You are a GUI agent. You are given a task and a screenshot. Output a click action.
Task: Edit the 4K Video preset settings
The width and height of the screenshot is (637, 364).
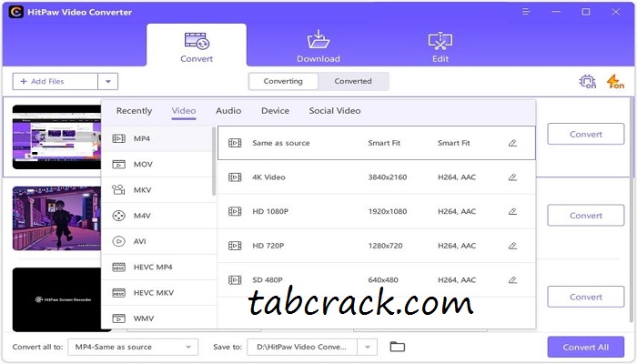[512, 177]
